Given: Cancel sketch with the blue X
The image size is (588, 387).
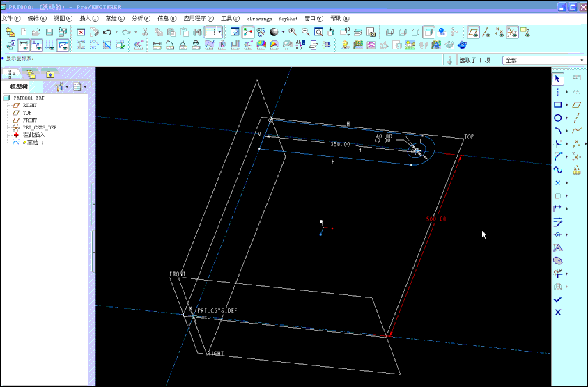Looking at the screenshot, I should (x=557, y=313).
